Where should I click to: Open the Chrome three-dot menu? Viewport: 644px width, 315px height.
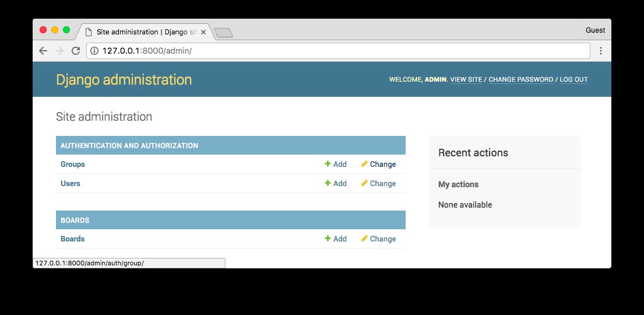pyautogui.click(x=600, y=51)
